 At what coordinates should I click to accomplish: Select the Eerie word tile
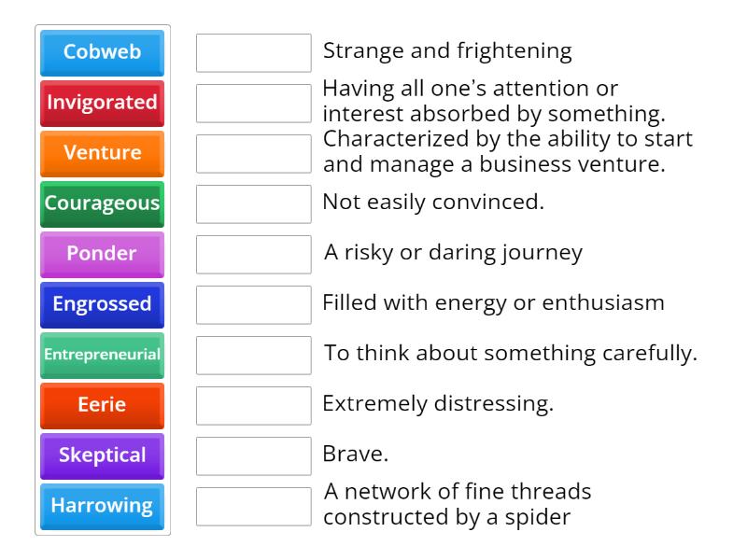tap(101, 405)
